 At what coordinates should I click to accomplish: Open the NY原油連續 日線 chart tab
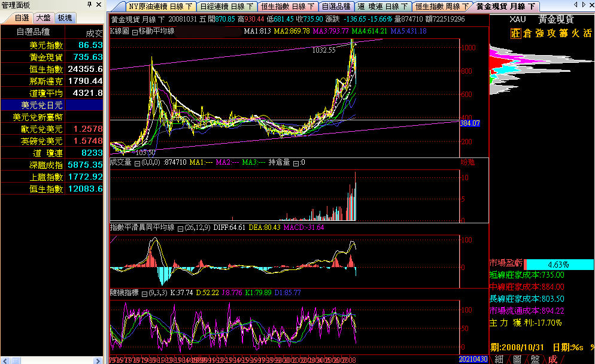(x=161, y=7)
